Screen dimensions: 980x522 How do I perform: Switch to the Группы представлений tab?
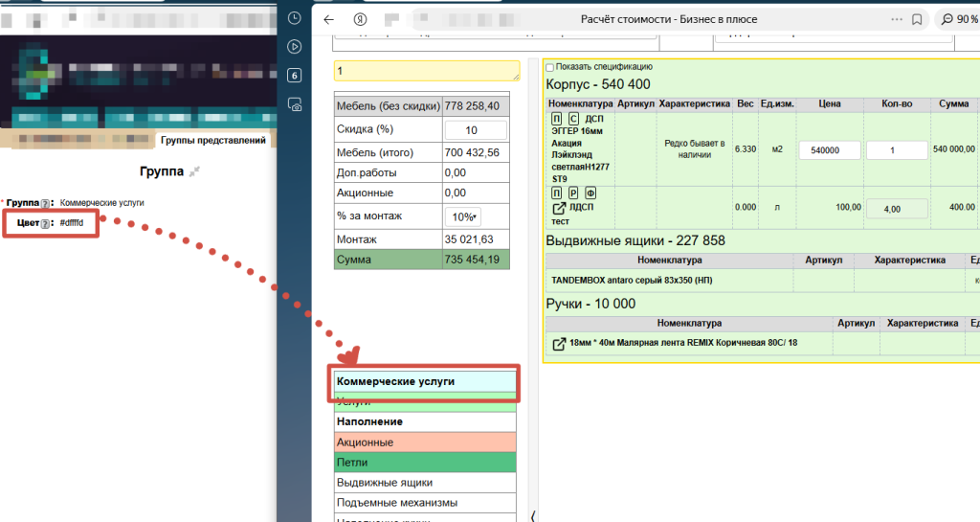(214, 140)
